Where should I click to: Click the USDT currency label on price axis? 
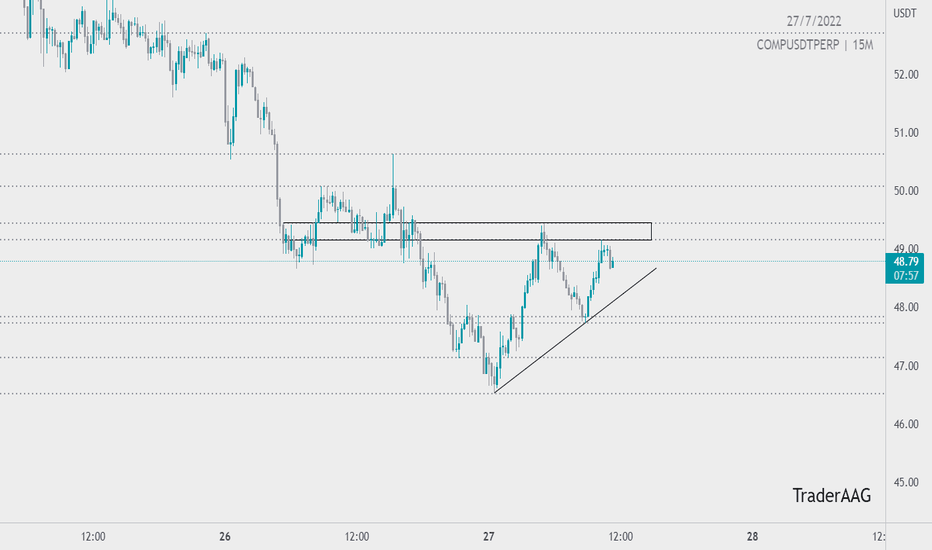(905, 13)
